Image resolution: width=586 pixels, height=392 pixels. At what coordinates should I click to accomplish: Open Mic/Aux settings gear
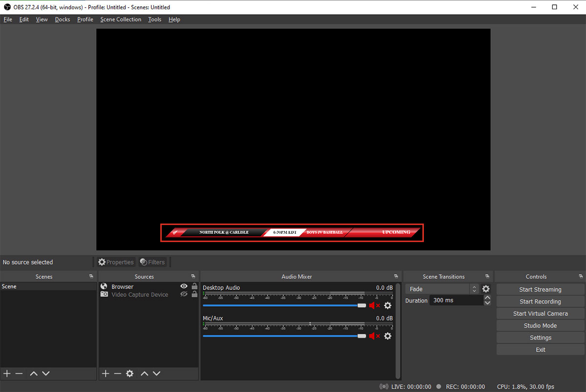coord(388,336)
